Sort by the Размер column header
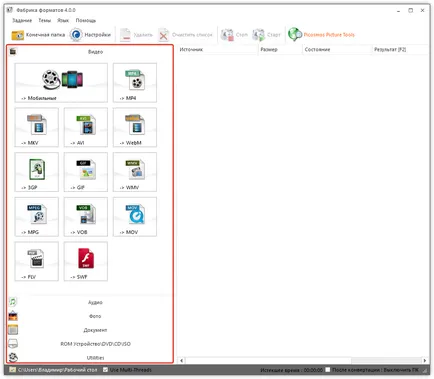The height and width of the screenshot is (379, 434). tap(280, 50)
